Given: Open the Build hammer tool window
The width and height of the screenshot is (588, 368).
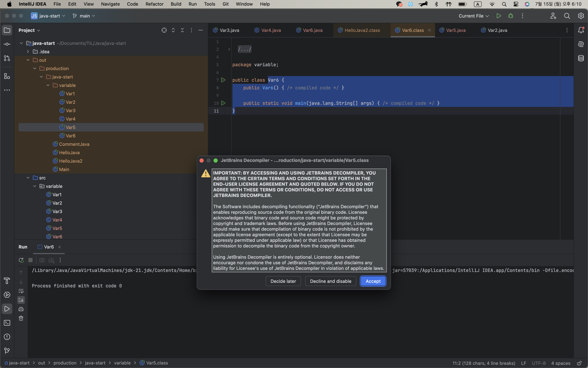Looking at the screenshot, I should pyautogui.click(x=7, y=281).
